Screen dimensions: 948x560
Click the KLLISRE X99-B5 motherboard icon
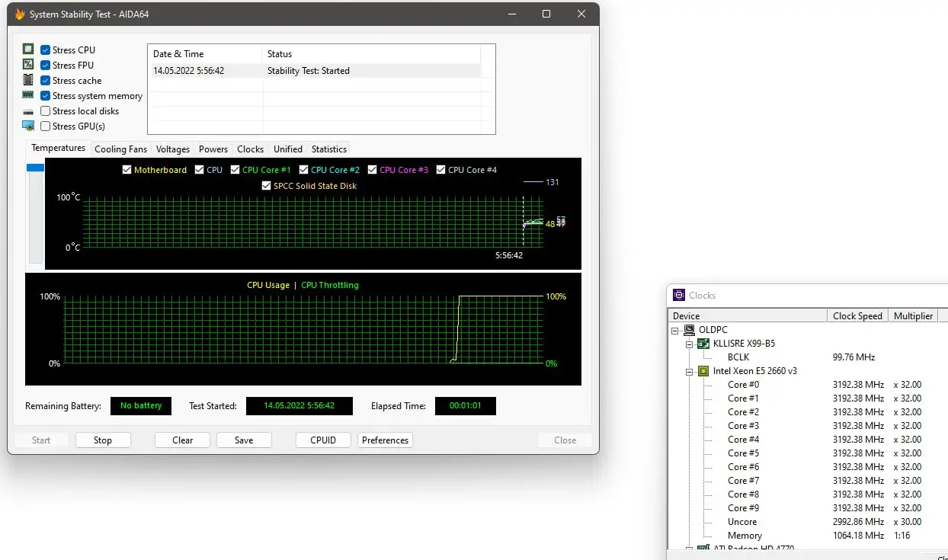coord(703,344)
